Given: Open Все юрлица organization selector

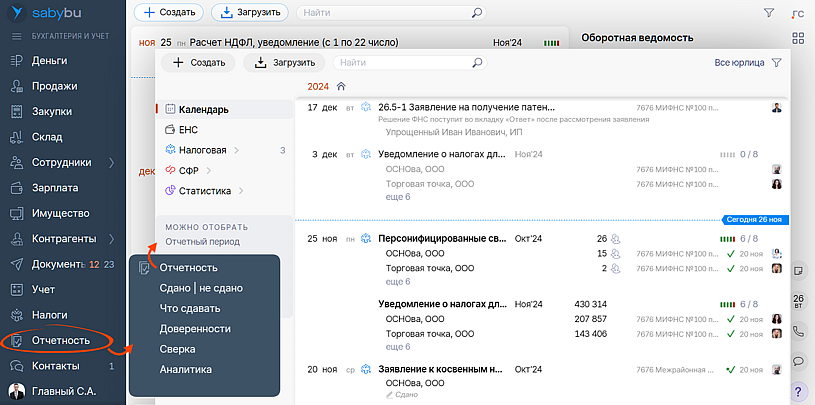Looking at the screenshot, I should pyautogui.click(x=739, y=62).
